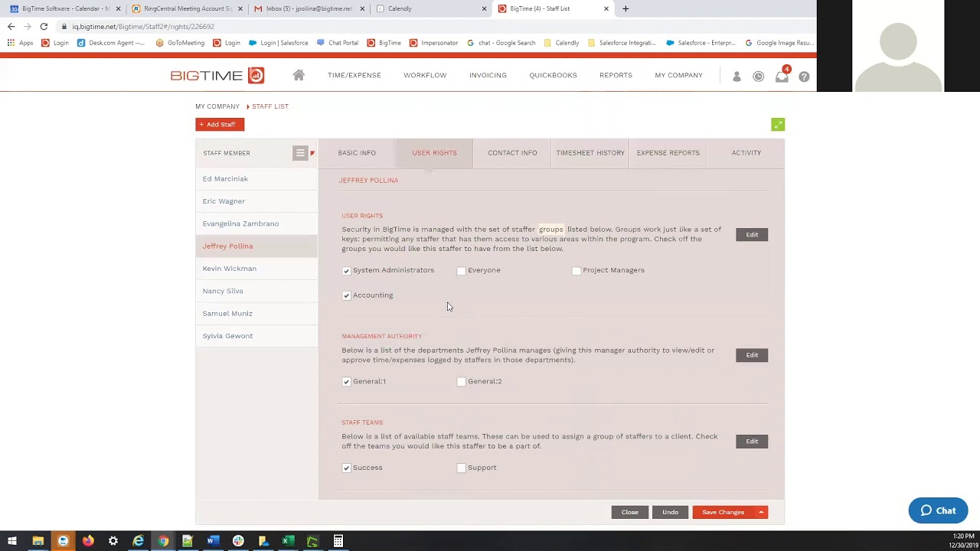Screen dimensions: 980x551
Task: Open WORKFLOW menu
Action: point(425,75)
